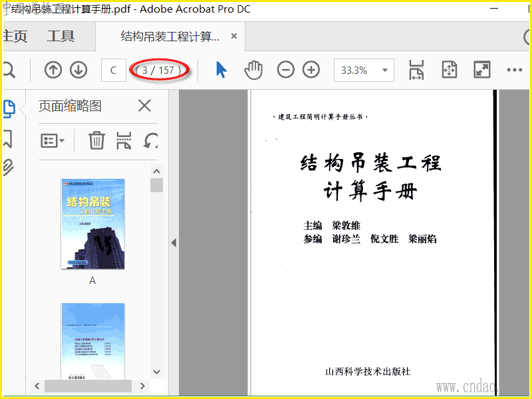Click the fit page icon
This screenshot has width=532, height=399.
pyautogui.click(x=450, y=70)
